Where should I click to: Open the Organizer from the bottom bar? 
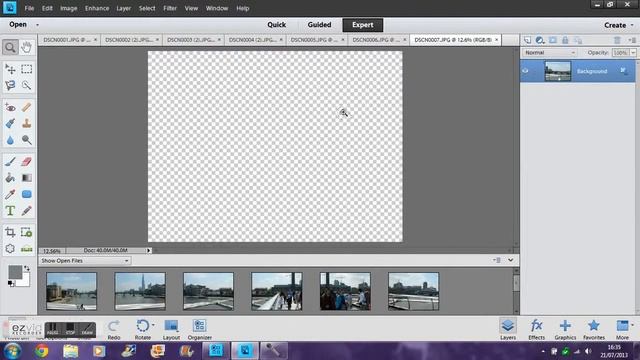[x=200, y=329]
